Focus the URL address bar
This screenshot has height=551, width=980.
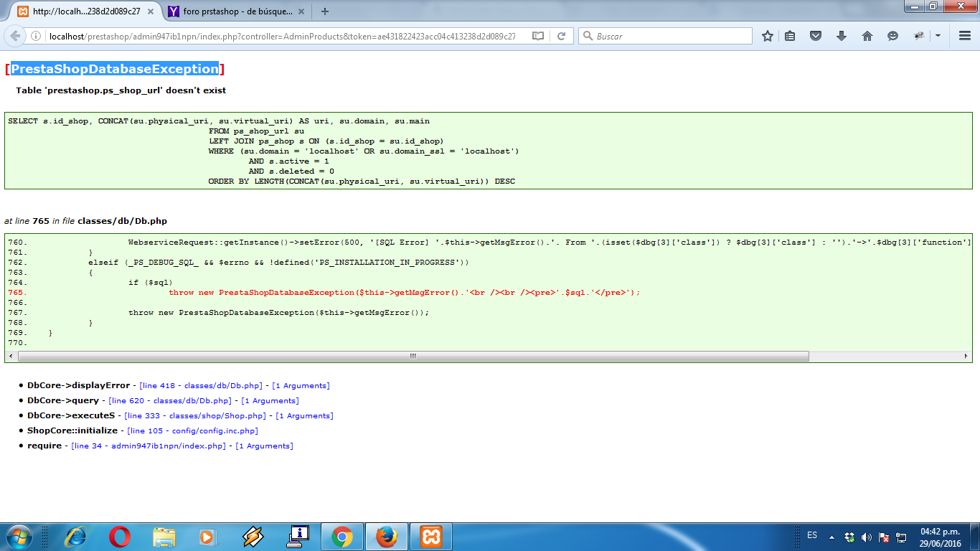(283, 36)
